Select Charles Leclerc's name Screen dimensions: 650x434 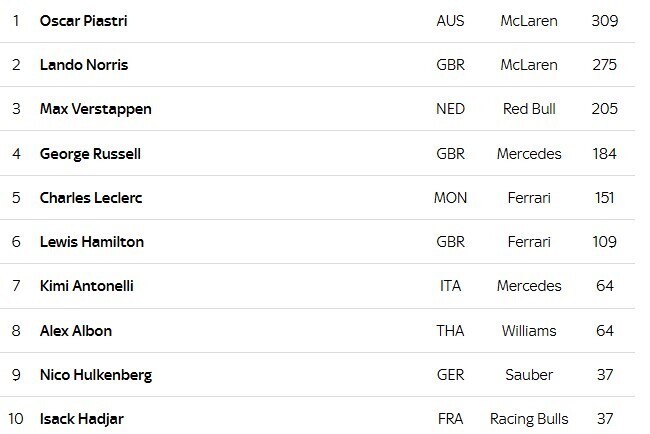coord(91,198)
